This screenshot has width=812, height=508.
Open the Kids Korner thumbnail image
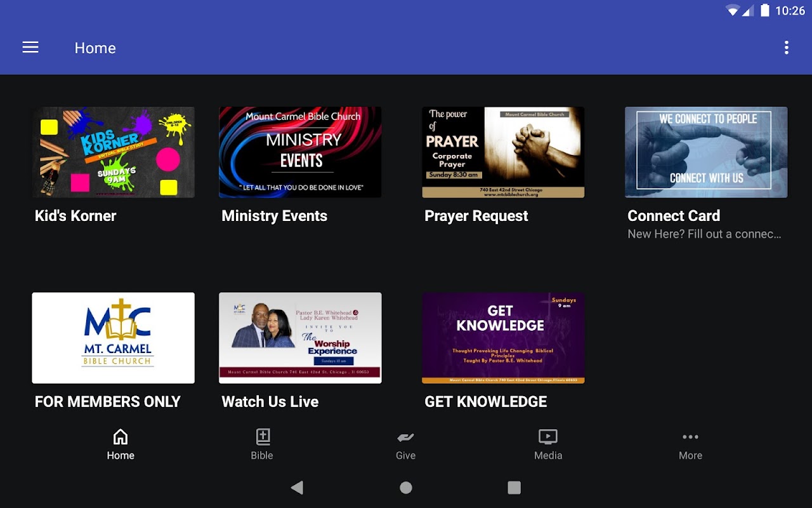coord(114,152)
